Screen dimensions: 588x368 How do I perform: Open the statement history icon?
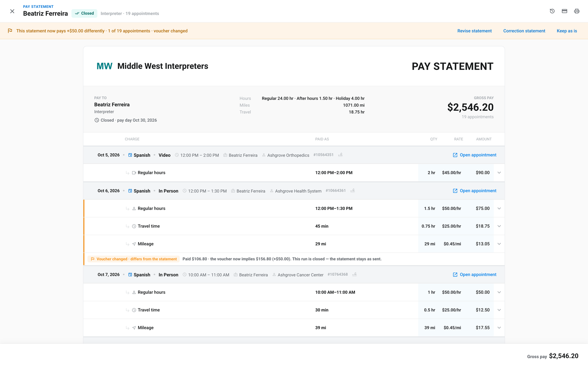coord(552,11)
